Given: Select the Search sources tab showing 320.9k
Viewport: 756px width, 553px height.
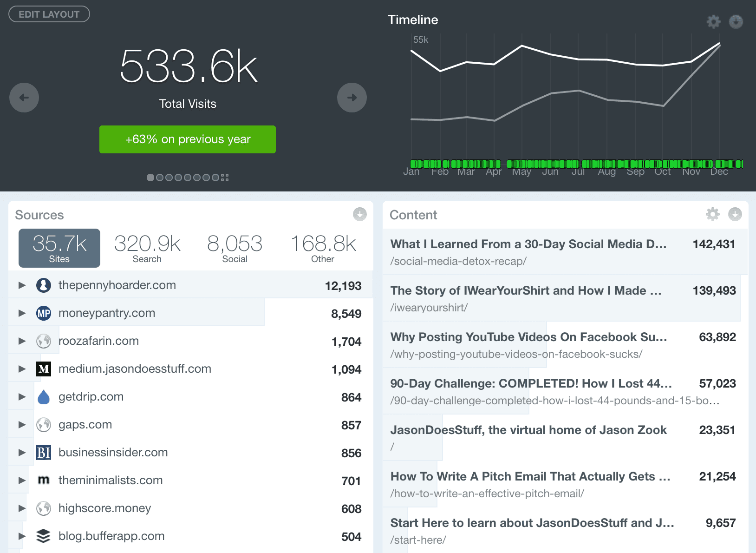Looking at the screenshot, I should click(x=146, y=248).
